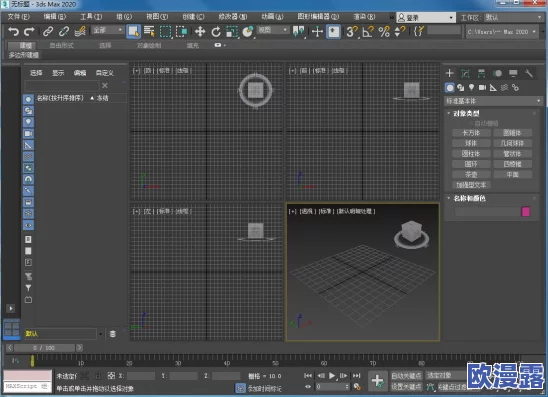Viewport: 548px width, 397px height.
Task: Click the Edit Named Selection Sets icon
Action: (418, 31)
